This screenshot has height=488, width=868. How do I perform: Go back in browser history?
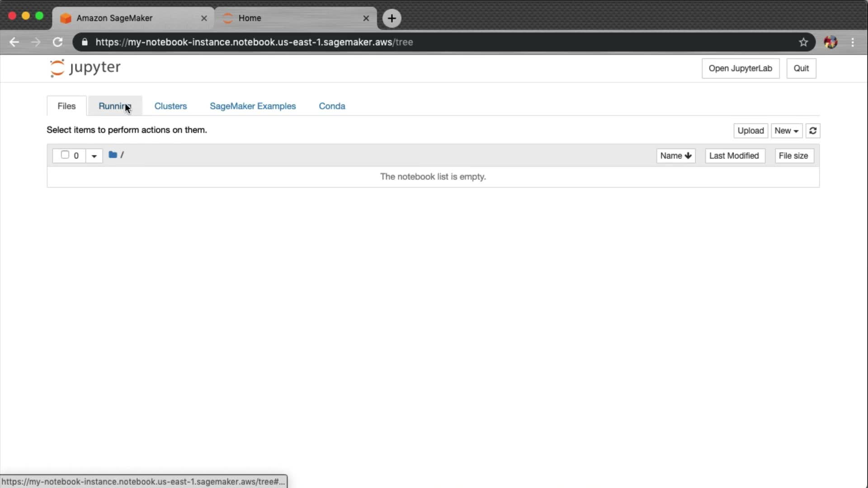[x=14, y=42]
